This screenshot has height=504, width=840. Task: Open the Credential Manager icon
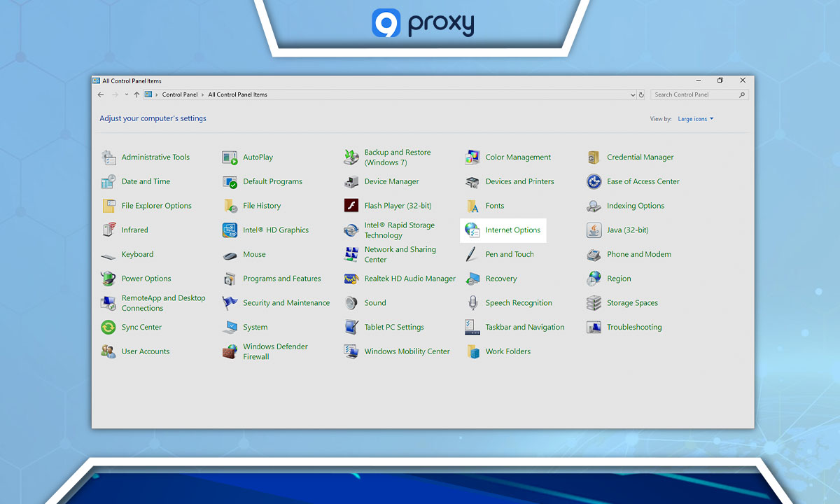pos(594,157)
